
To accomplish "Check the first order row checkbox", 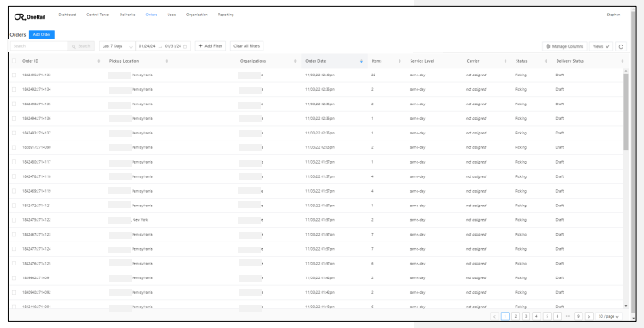I will (14, 75).
